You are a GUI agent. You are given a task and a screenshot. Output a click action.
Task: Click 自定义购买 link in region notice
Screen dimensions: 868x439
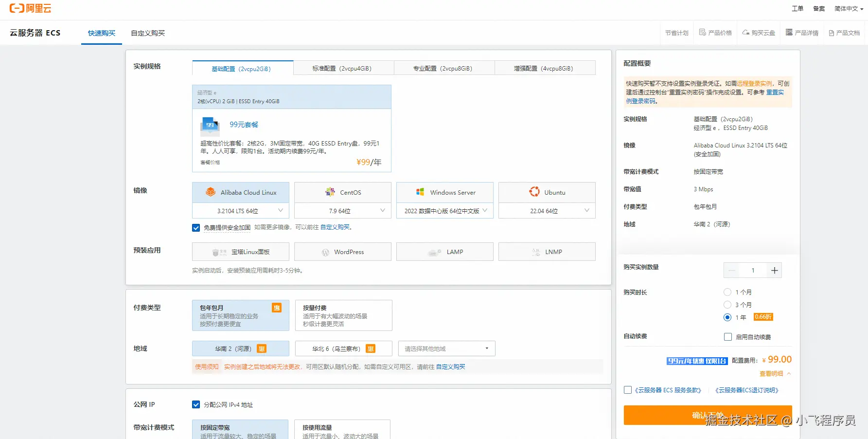pyautogui.click(x=451, y=367)
